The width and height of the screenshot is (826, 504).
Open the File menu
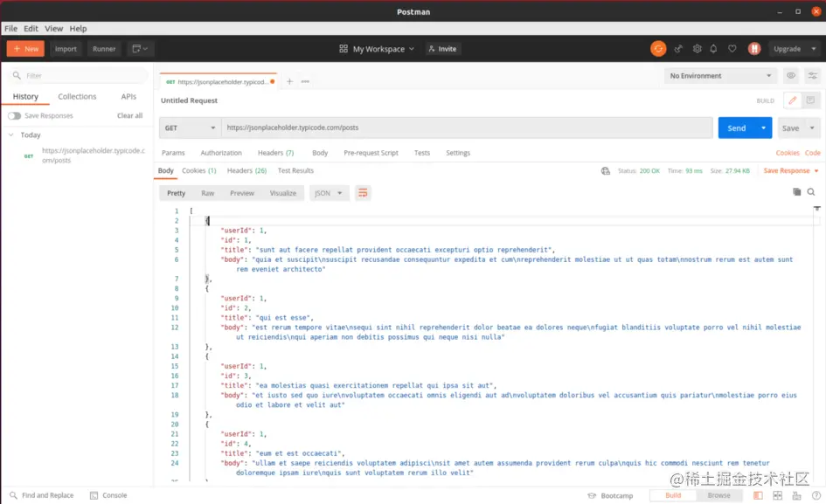click(11, 29)
